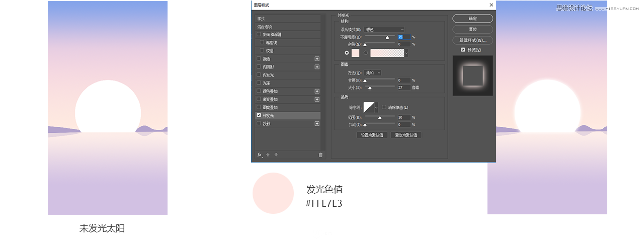Image resolution: width=644 pixels, height=241 pixels.
Task: Toggle the 预览 preview checkbox
Action: (x=463, y=50)
